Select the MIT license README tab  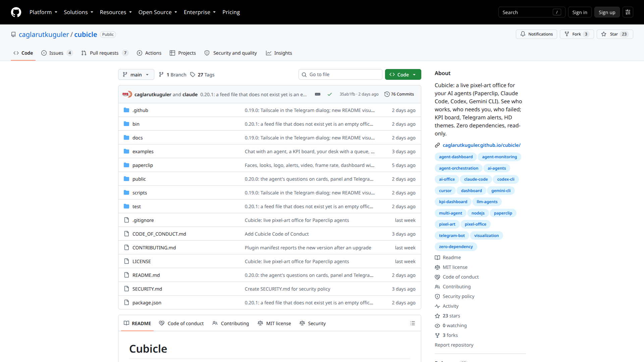(274, 323)
